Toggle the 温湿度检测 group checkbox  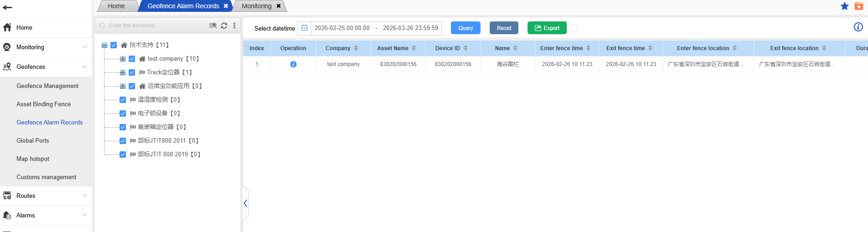pyautogui.click(x=123, y=100)
